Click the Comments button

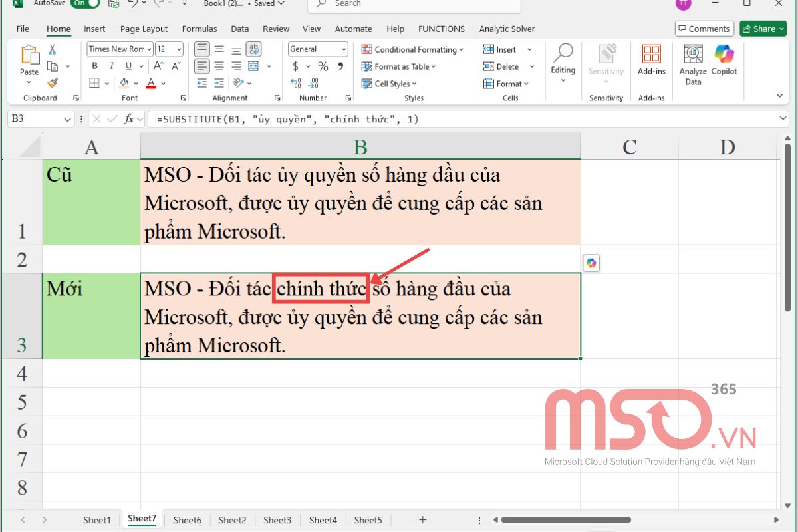click(704, 29)
